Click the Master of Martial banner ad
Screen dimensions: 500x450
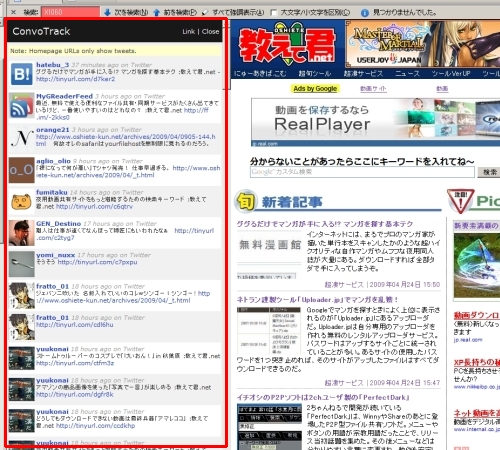click(423, 44)
